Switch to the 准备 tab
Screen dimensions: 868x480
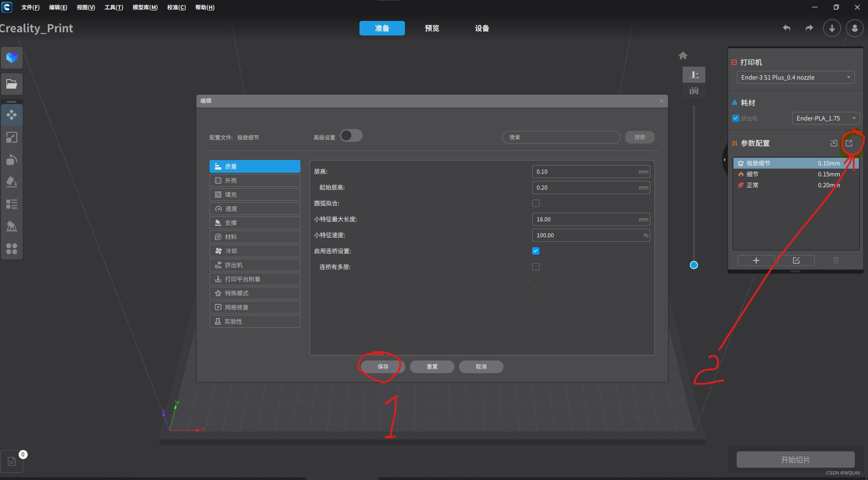[x=382, y=28]
